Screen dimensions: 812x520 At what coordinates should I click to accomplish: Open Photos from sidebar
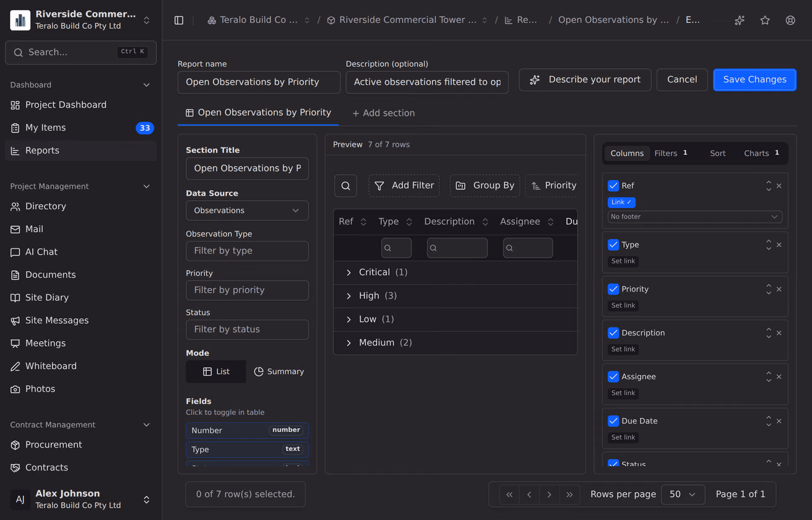click(80, 389)
